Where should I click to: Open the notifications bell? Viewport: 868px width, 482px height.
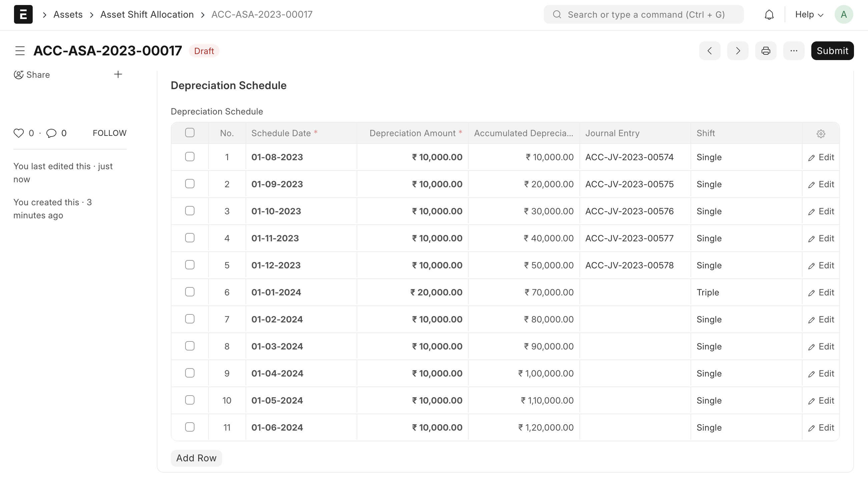pyautogui.click(x=769, y=14)
